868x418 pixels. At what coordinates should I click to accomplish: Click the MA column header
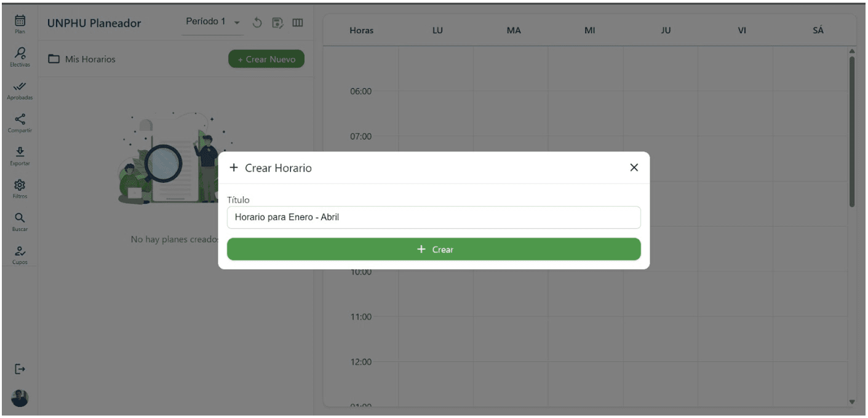[514, 30]
